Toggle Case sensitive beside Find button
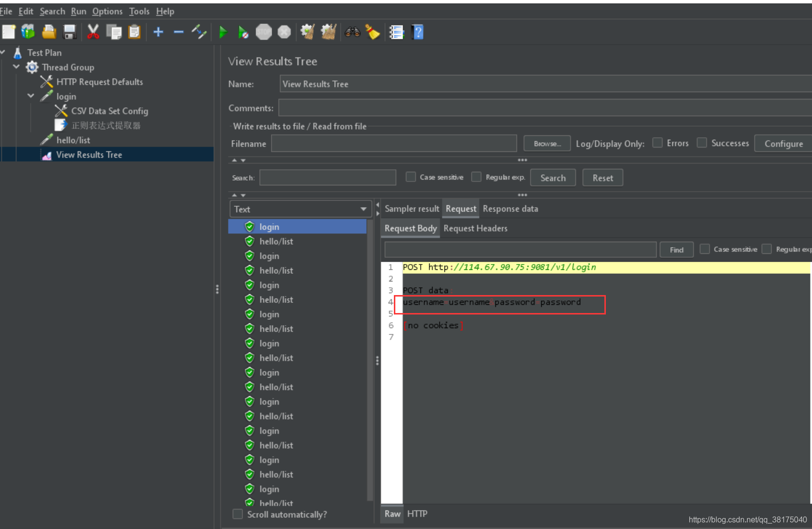812x529 pixels. [705, 249]
